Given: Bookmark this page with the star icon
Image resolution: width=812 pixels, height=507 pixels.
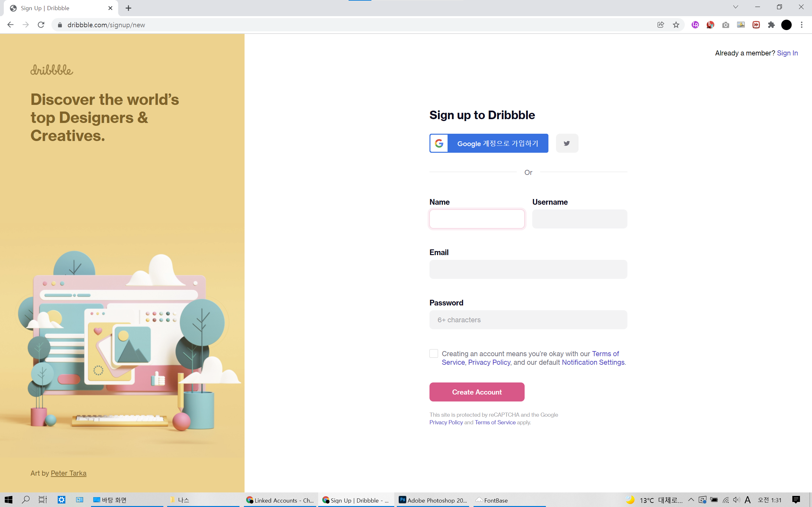Looking at the screenshot, I should tap(676, 25).
